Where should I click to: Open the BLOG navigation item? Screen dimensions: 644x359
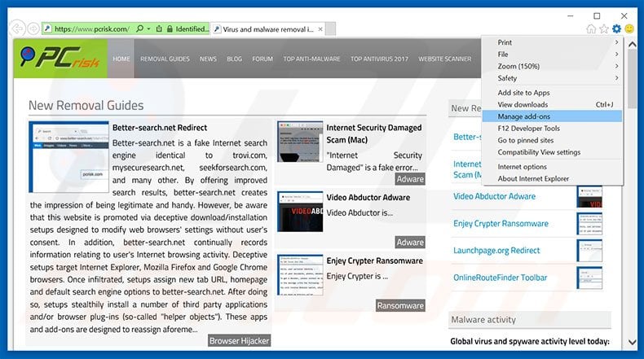(x=235, y=59)
